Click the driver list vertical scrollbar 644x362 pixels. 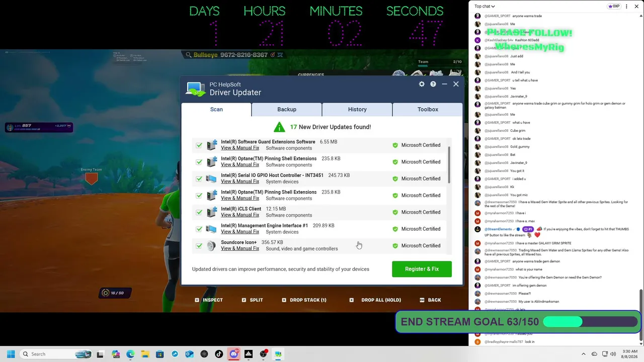coord(449,165)
